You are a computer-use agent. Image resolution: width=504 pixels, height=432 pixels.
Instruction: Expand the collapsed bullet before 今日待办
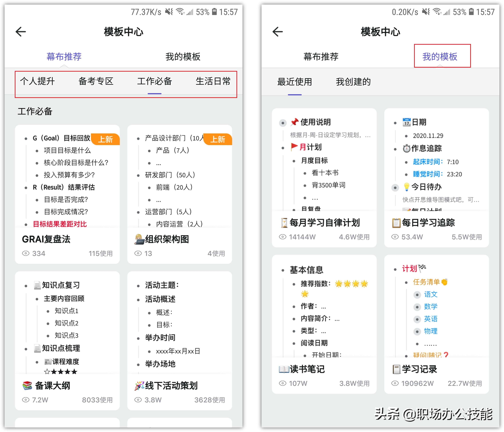[x=395, y=188]
